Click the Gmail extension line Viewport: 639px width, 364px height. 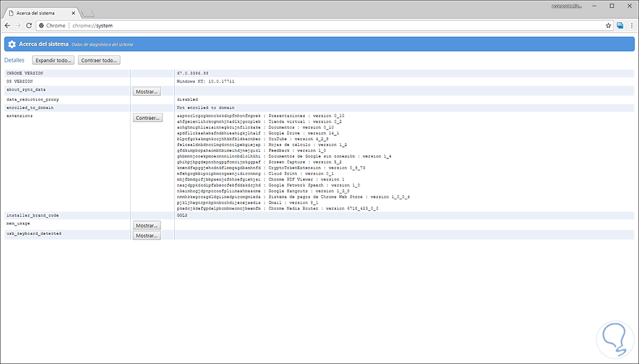click(247, 202)
